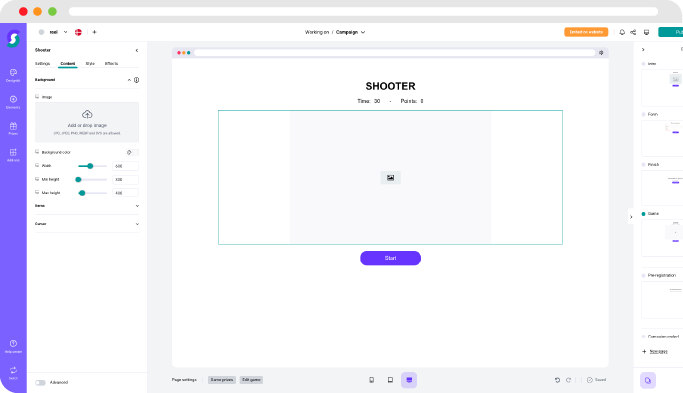The height and width of the screenshot is (393, 683).
Task: Open the Add-ons section in the sidebar
Action: (13, 155)
